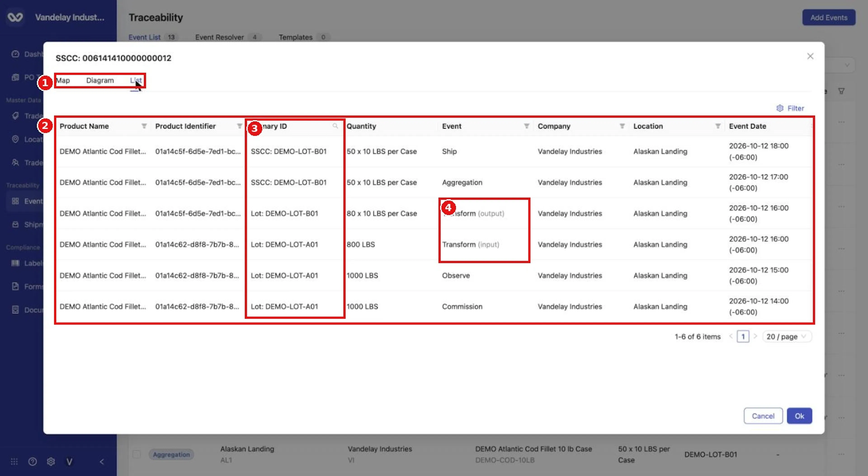Select the List tab

tap(136, 80)
